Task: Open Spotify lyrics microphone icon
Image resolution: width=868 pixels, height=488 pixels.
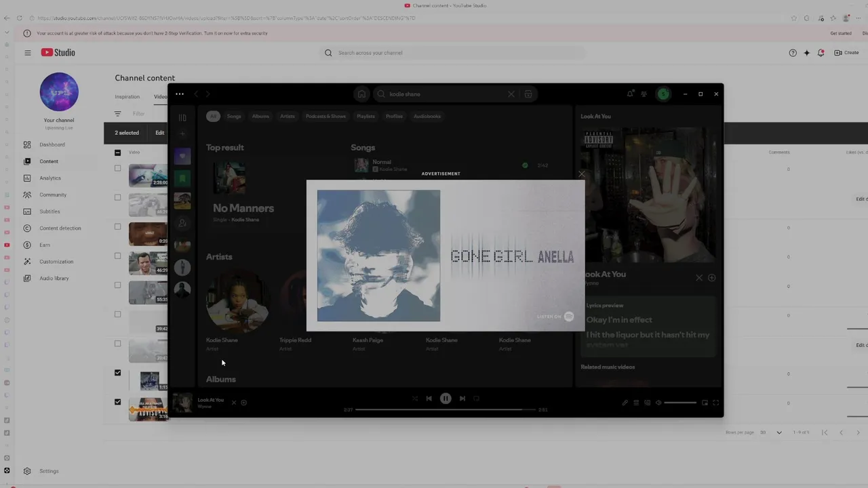Action: tap(625, 403)
